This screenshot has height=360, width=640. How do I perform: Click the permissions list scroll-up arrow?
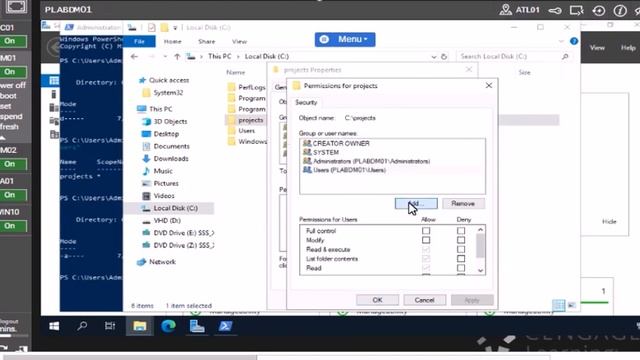[480, 230]
